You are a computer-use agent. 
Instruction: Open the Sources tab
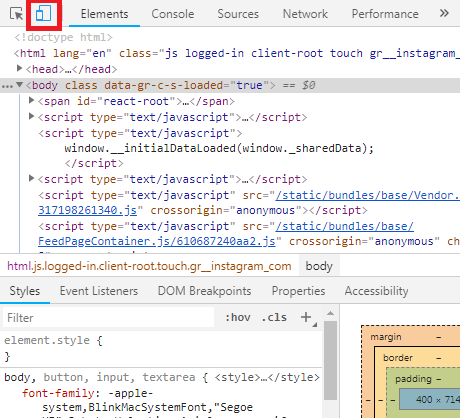[x=238, y=14]
